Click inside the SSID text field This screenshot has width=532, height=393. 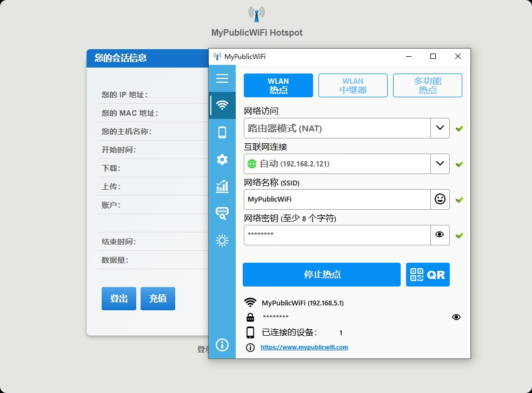coord(335,199)
